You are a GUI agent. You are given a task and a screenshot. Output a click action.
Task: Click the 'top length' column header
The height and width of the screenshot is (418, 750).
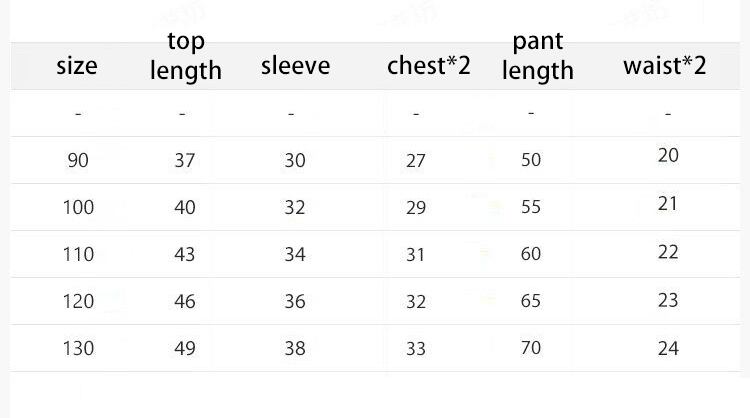(x=185, y=56)
